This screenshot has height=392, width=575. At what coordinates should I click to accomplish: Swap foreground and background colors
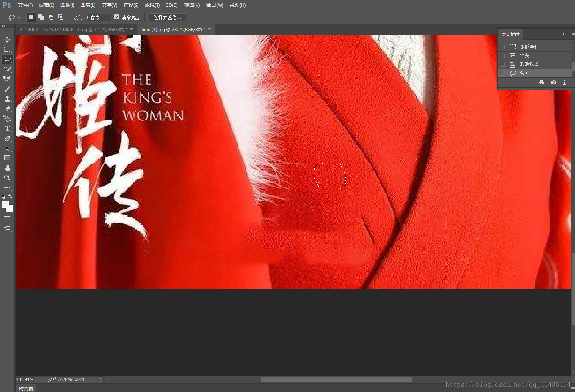[x=10, y=196]
